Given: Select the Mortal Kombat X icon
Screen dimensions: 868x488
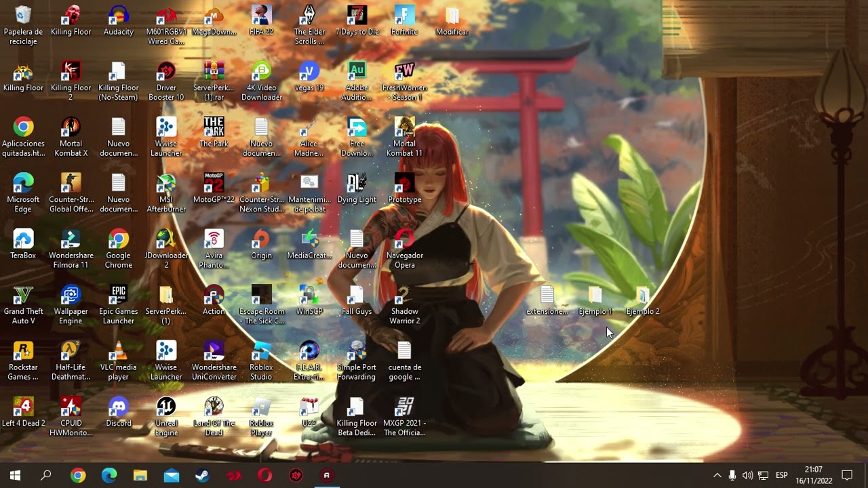Looking at the screenshot, I should pyautogui.click(x=71, y=138).
